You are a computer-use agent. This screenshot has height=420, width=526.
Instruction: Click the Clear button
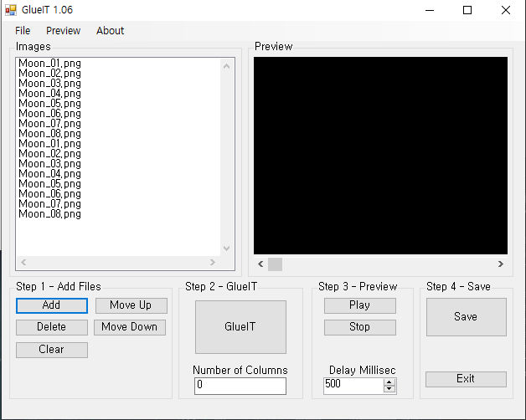pos(52,350)
